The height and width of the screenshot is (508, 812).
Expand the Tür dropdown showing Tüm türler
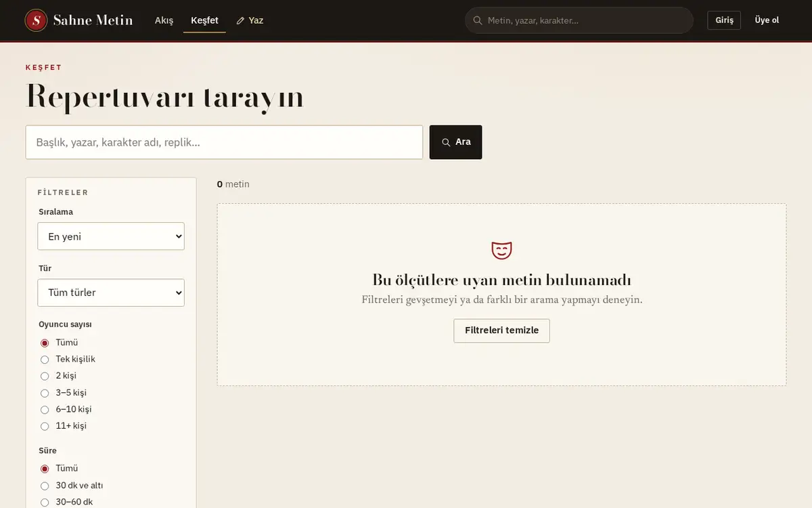(111, 293)
